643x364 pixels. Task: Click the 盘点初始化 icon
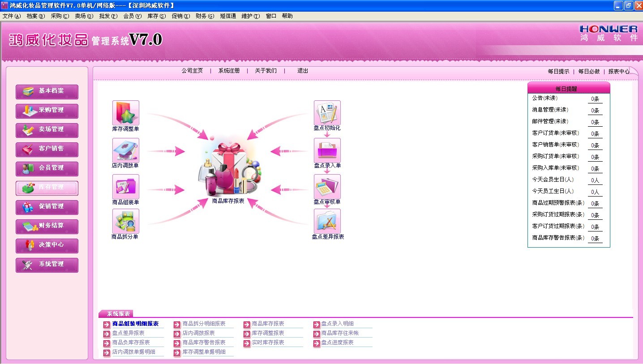point(327,113)
